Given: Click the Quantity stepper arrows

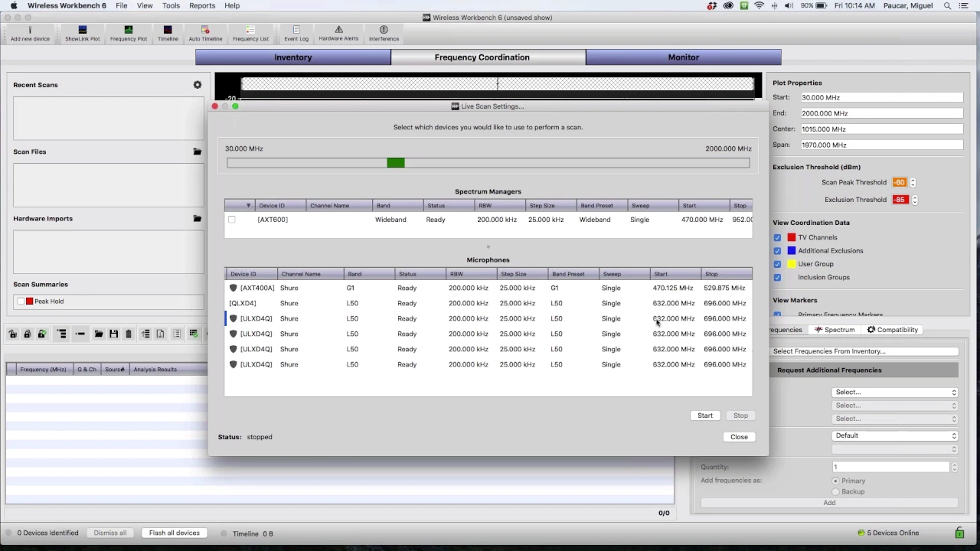Looking at the screenshot, I should 954,467.
